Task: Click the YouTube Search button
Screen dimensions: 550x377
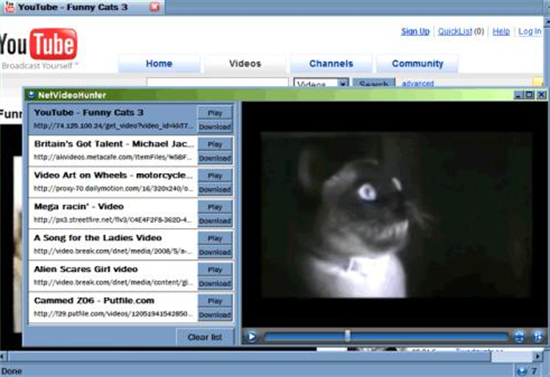Action: click(x=374, y=83)
